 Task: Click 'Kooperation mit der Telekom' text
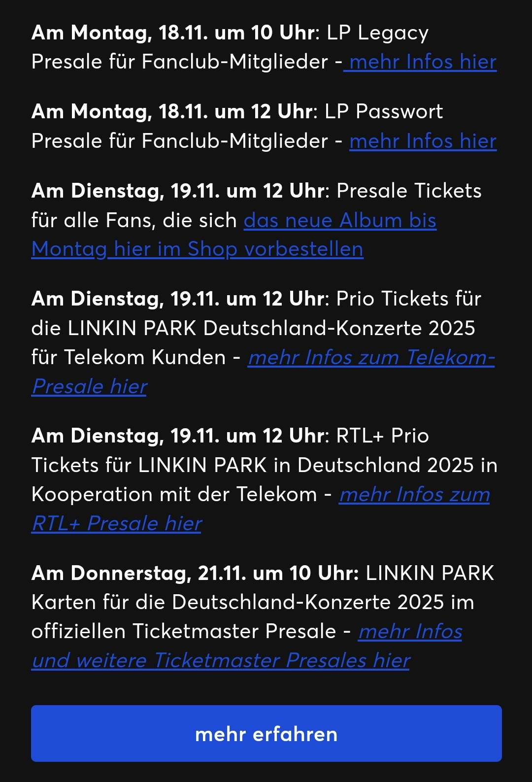point(174,494)
